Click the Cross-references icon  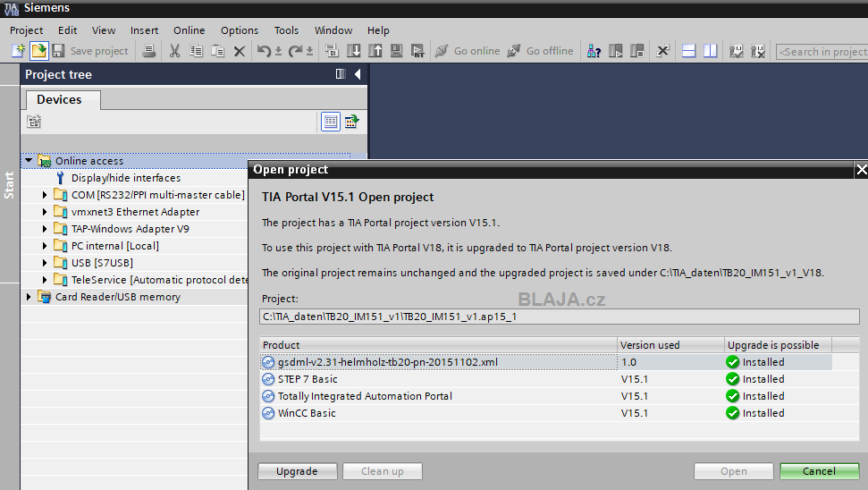click(662, 51)
